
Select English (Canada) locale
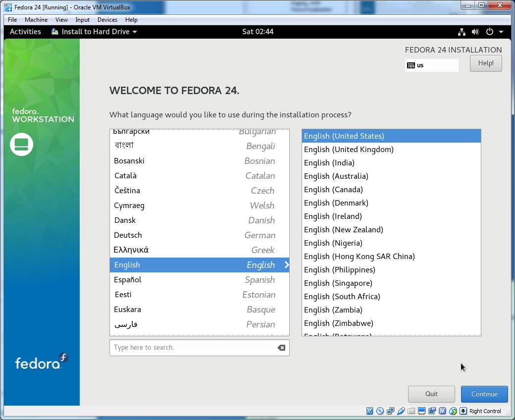click(x=391, y=190)
